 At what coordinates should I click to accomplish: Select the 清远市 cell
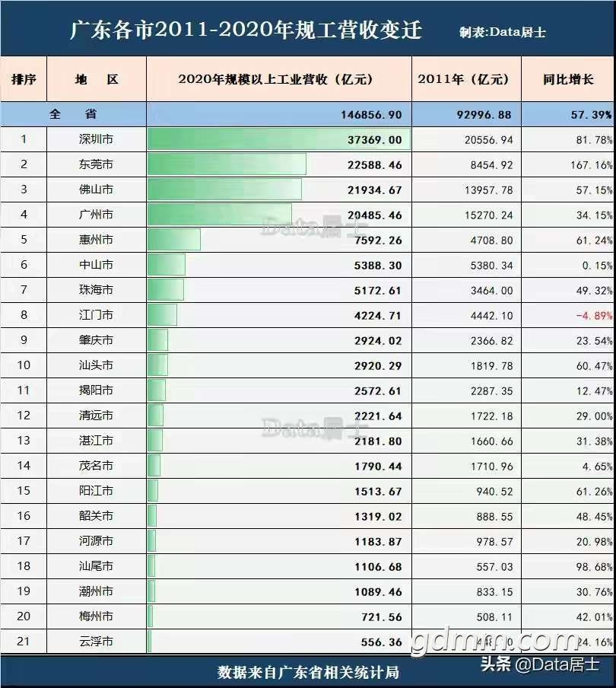(x=96, y=415)
